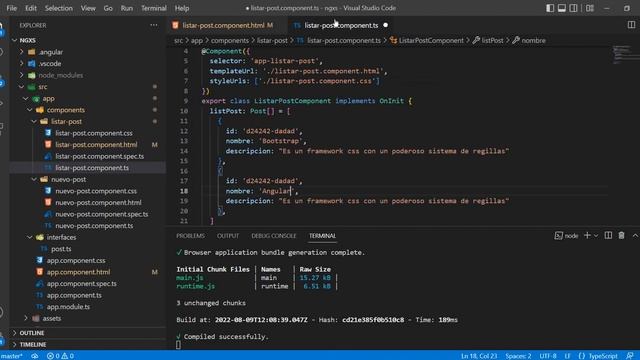Change LF end of line sequence
This screenshot has height=360, width=640.
[x=567, y=356]
